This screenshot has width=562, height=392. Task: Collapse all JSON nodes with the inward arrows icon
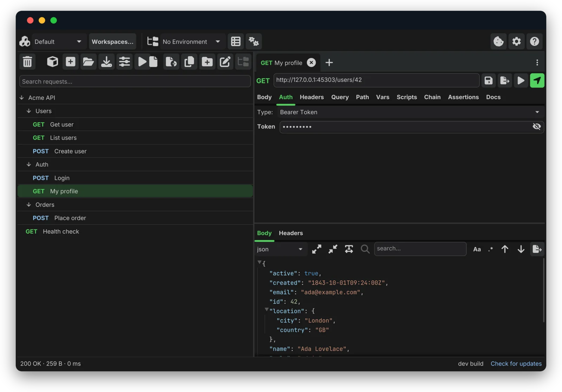333,249
